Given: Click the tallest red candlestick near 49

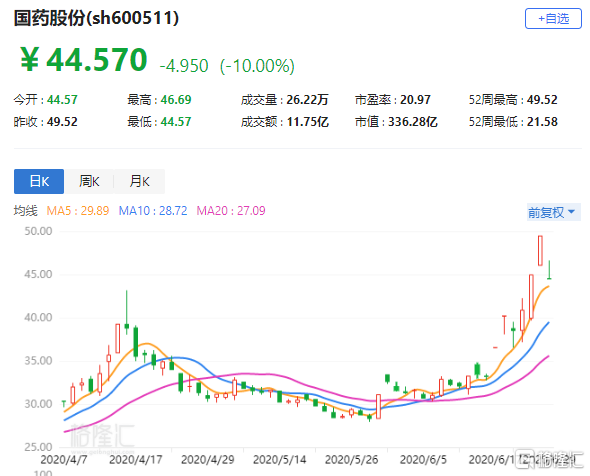Looking at the screenshot, I should coord(540,251).
